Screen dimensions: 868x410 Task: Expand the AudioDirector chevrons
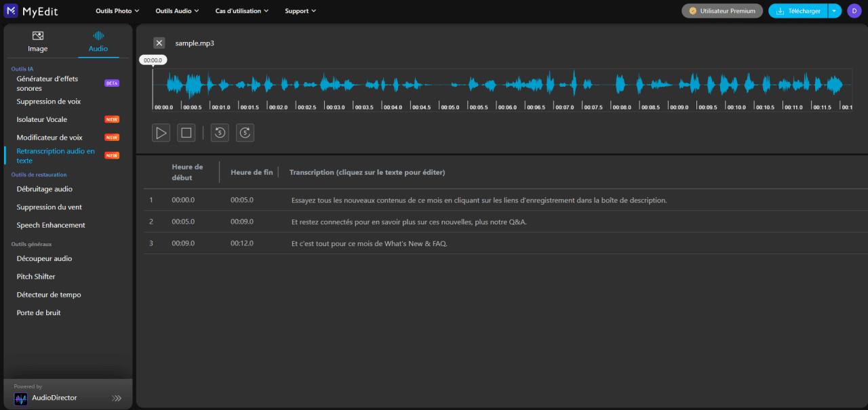click(x=117, y=398)
